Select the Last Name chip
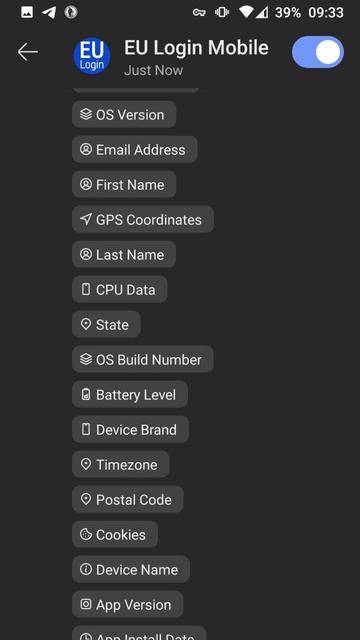 click(x=124, y=254)
